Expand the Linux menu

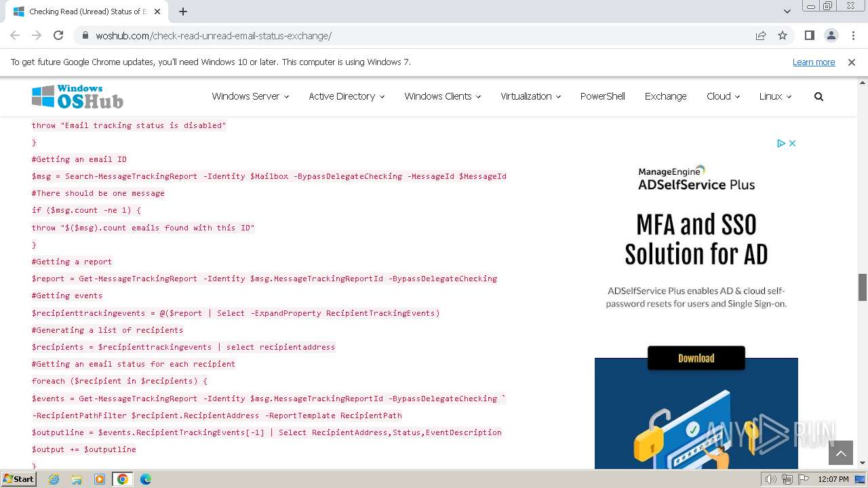click(775, 96)
